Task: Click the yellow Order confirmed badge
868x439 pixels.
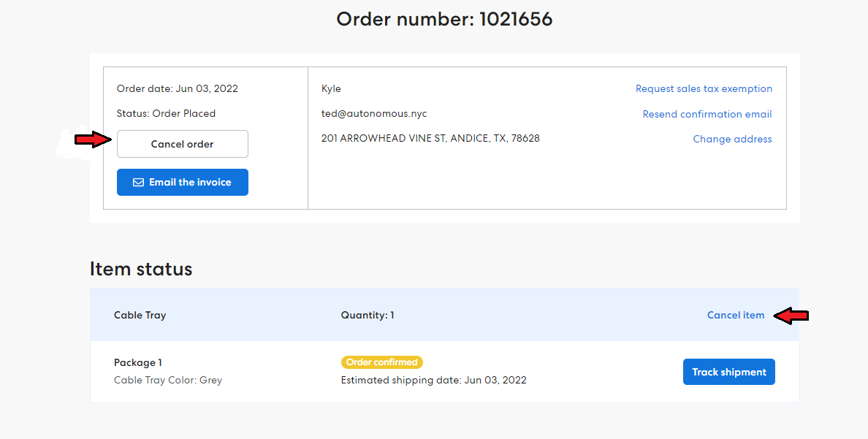Action: pyautogui.click(x=381, y=362)
